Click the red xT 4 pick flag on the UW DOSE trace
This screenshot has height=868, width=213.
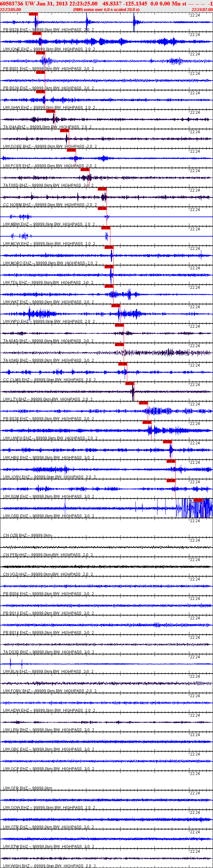(64, 131)
